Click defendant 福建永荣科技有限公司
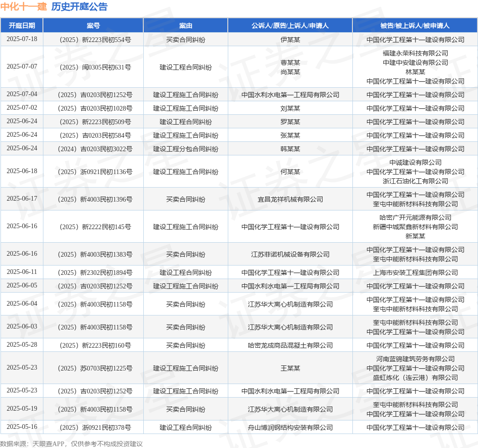Image resolution: width=478 pixels, height=448 pixels. coord(415,53)
